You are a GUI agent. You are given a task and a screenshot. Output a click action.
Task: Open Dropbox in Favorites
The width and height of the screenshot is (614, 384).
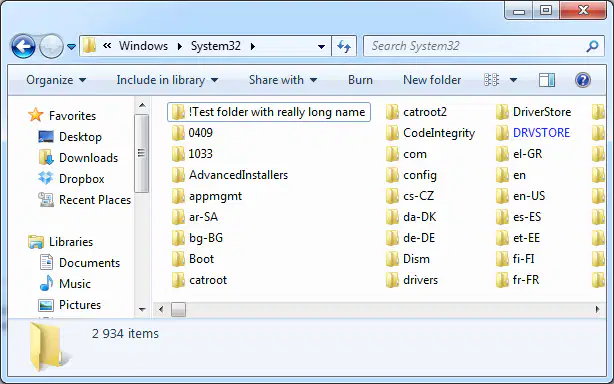click(71, 179)
